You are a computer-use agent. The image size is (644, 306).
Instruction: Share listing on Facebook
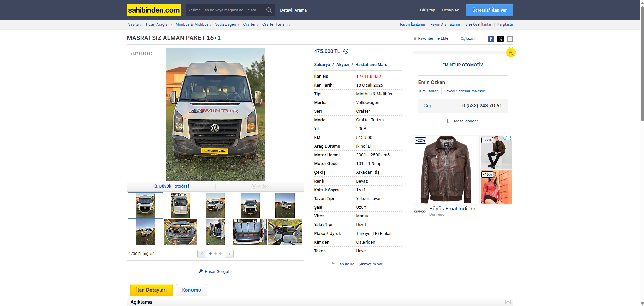tap(491, 39)
